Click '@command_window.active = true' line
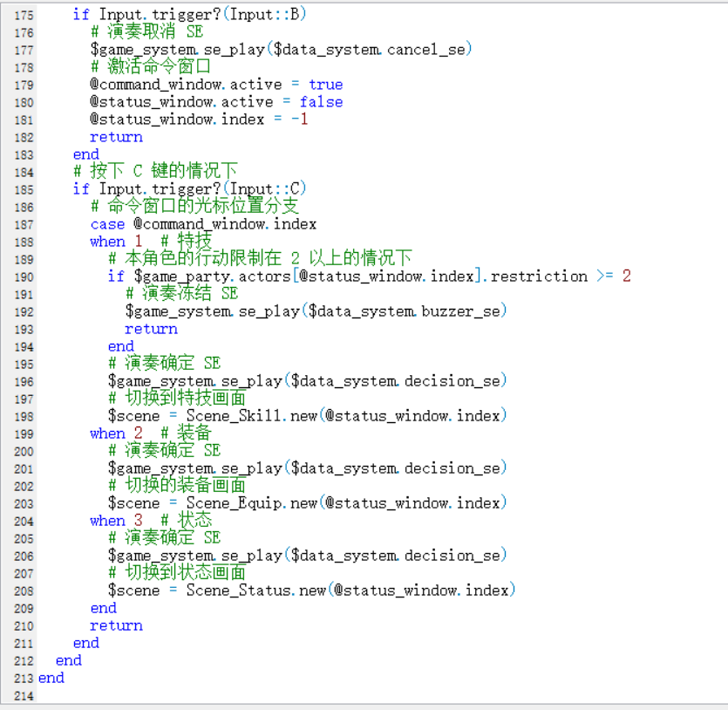Viewport: 728px width, 710px height. [216, 84]
